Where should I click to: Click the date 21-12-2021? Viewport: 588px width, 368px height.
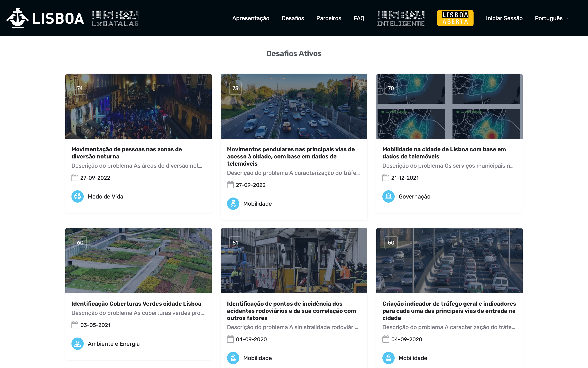tap(405, 178)
